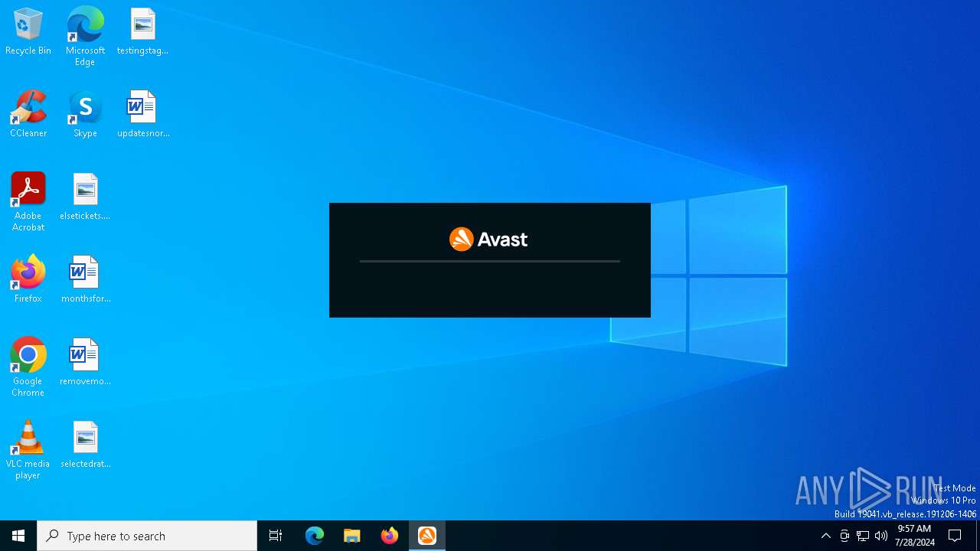Show hidden system tray icons
Viewport: 980px width, 551px height.
[x=825, y=536]
